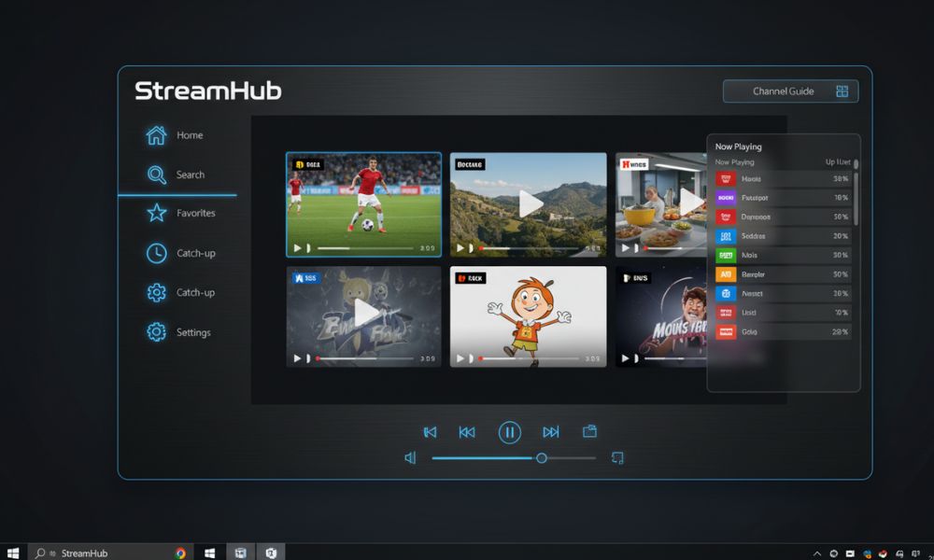The width and height of the screenshot is (934, 560).
Task: Open Settings from the sidebar
Action: coord(156,332)
